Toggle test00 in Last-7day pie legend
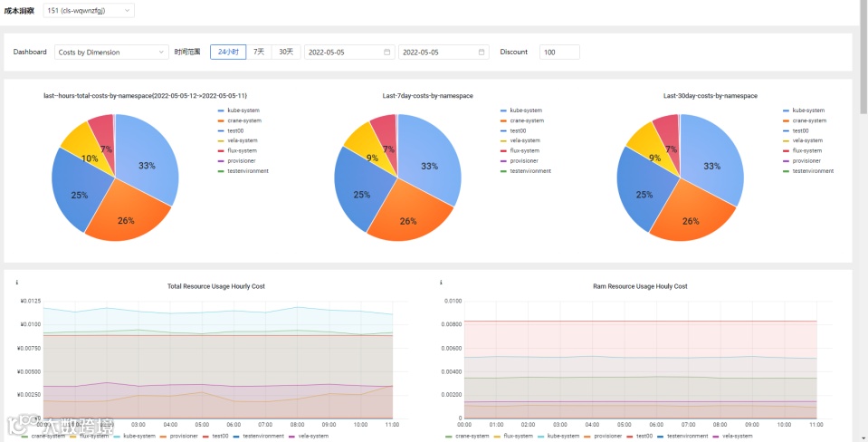The height and width of the screenshot is (442, 868). tap(513, 130)
